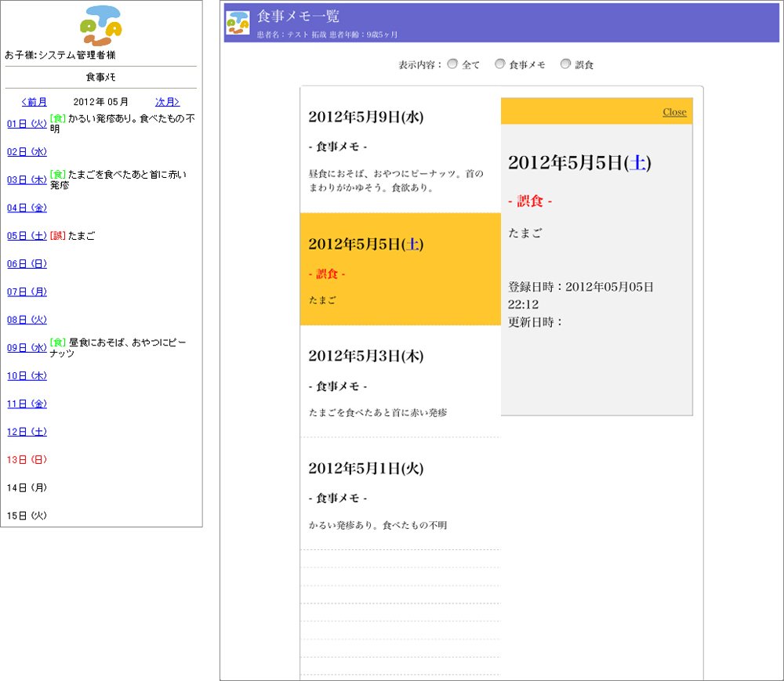Click the red - 誤食 - label in detail panel
Viewport: 784px width, 681px height.
click(x=530, y=201)
